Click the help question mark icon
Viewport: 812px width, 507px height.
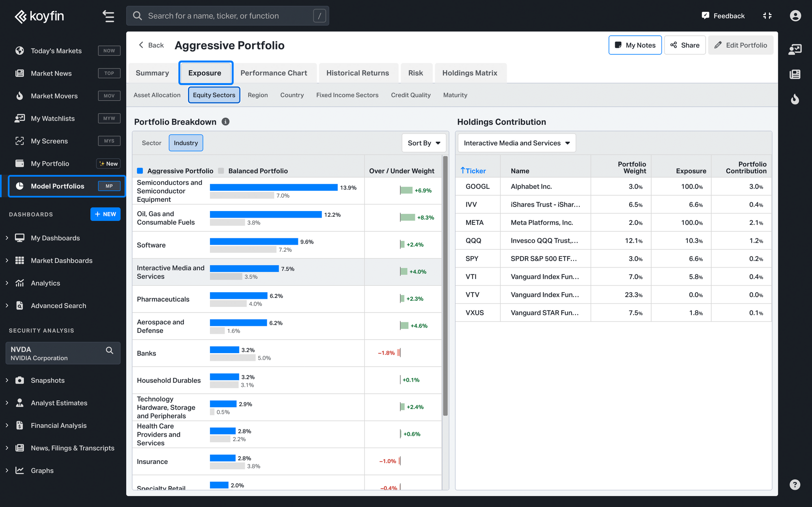click(x=795, y=485)
